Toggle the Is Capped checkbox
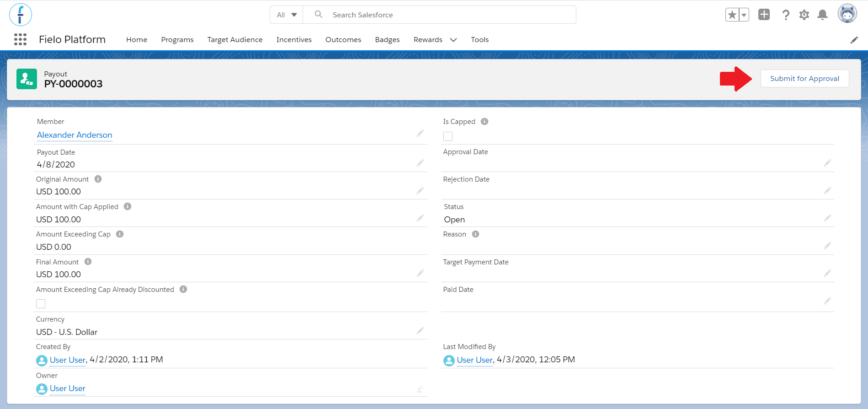868x409 pixels. (x=448, y=136)
